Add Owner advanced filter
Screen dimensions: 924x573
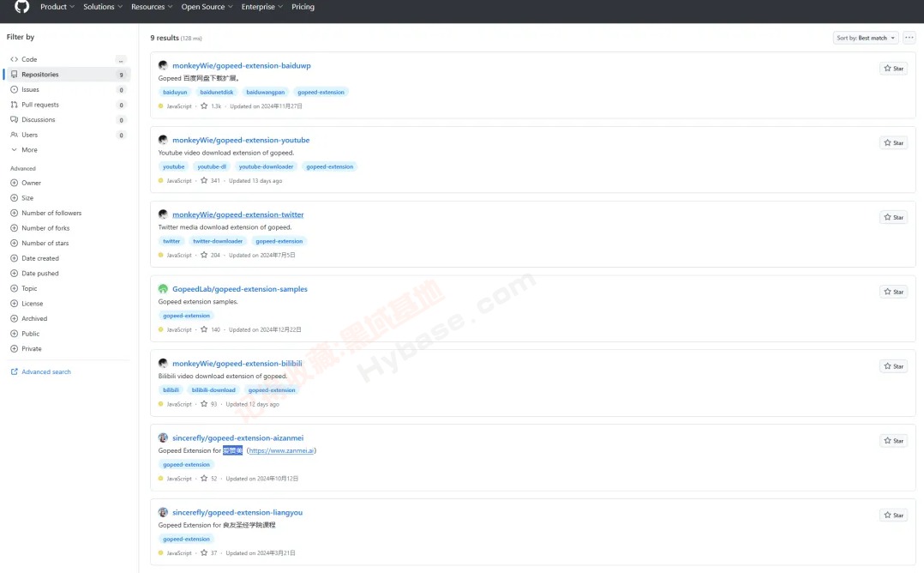tap(26, 183)
